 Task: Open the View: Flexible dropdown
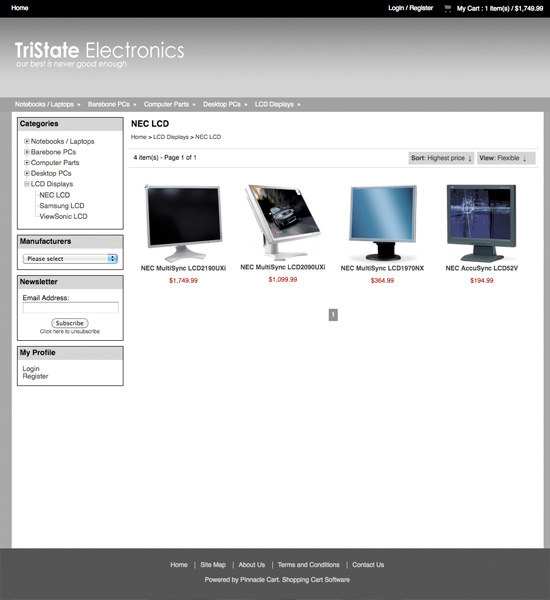506,158
